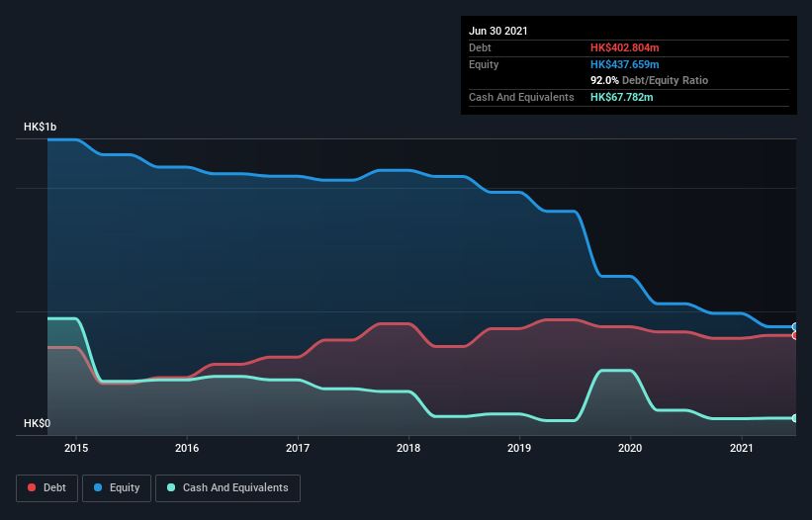Image resolution: width=812 pixels, height=520 pixels.
Task: Click the red Debt endpoint marker
Action: click(x=795, y=335)
